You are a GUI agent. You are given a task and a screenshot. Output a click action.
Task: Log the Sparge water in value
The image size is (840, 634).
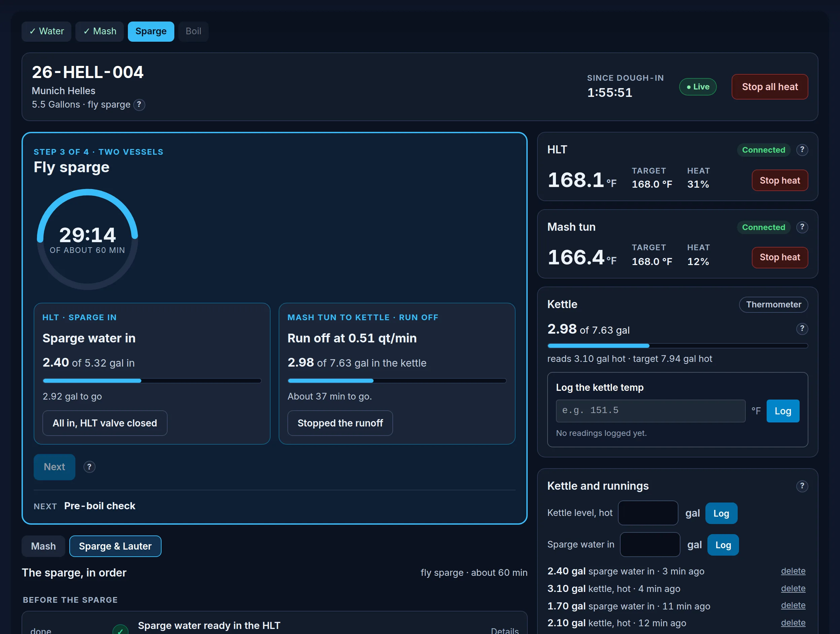tap(723, 546)
